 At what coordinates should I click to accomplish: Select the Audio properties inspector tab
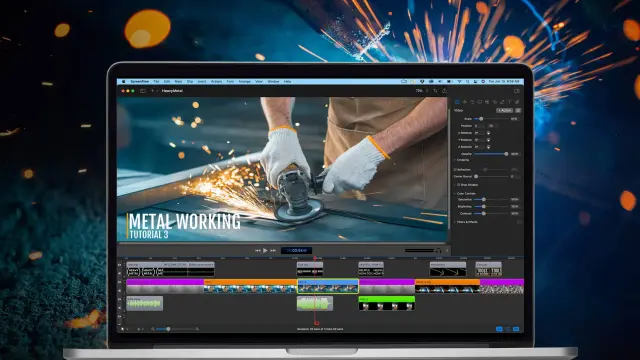pyautogui.click(x=464, y=102)
